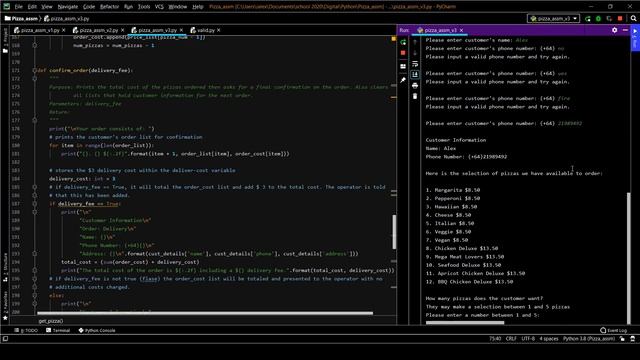
Task: Click the Debug bug icon in main toolbar
Action: [x=598, y=19]
